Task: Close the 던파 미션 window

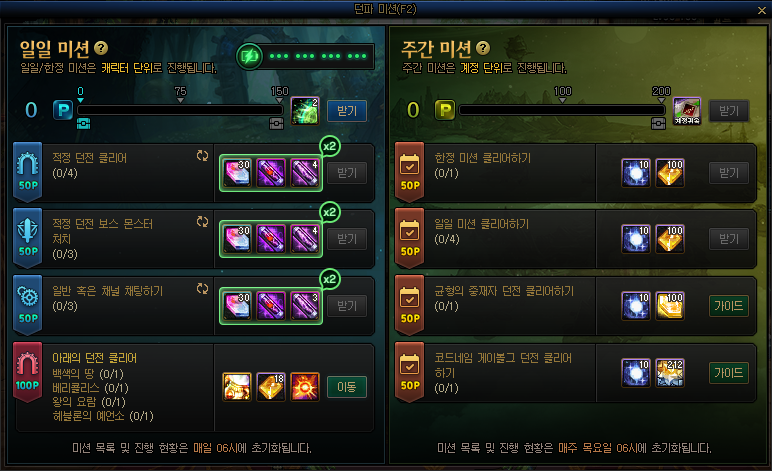Action: coord(762,10)
